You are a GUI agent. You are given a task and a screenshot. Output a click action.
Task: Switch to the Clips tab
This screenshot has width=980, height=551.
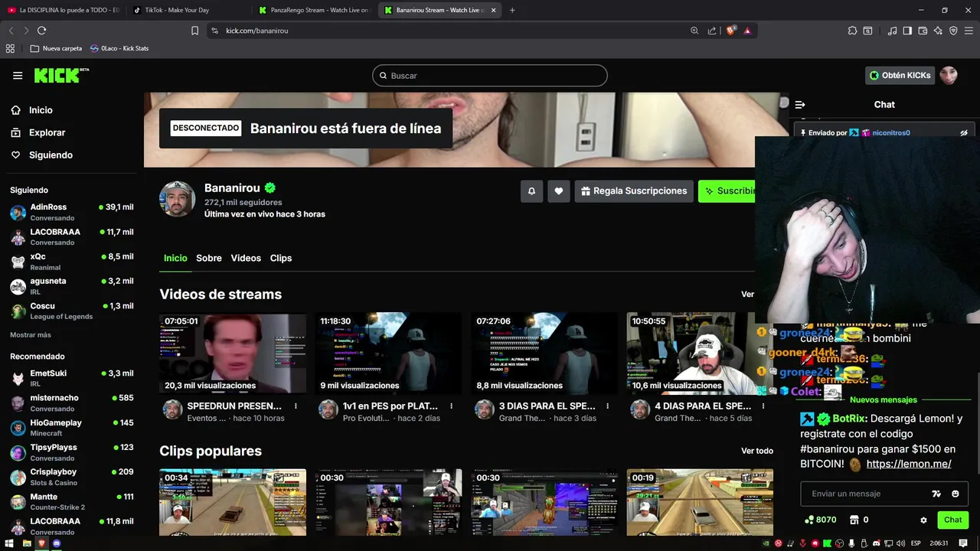[281, 258]
